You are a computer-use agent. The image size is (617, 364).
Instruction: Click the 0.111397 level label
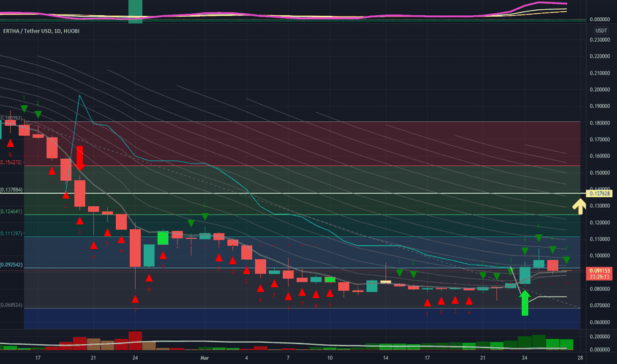(11, 234)
